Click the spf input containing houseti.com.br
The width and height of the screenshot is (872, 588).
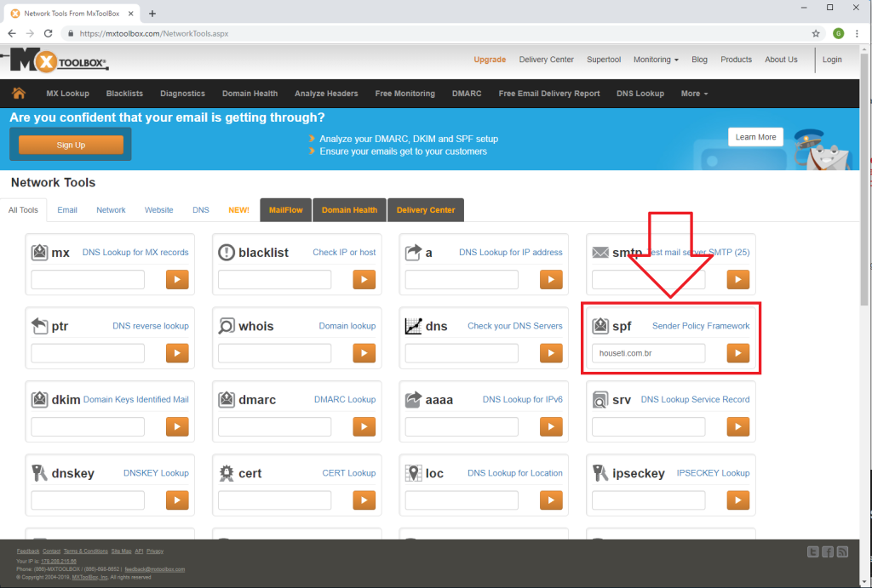tap(649, 353)
